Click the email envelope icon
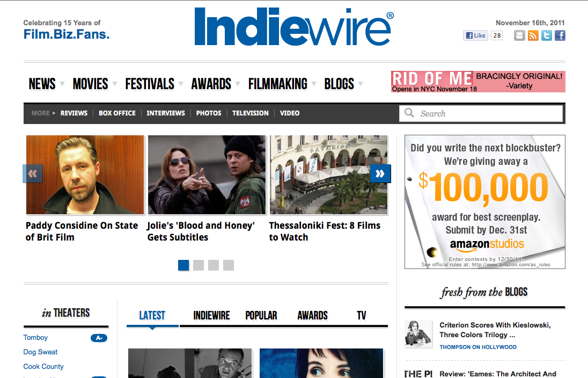This screenshot has width=588, height=378. pyautogui.click(x=519, y=35)
